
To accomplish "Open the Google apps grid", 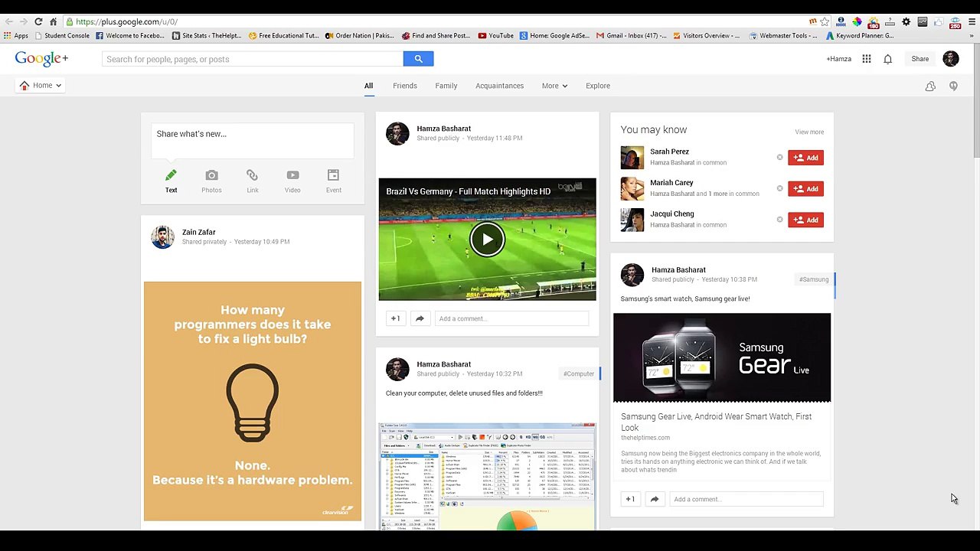I will pos(867,59).
